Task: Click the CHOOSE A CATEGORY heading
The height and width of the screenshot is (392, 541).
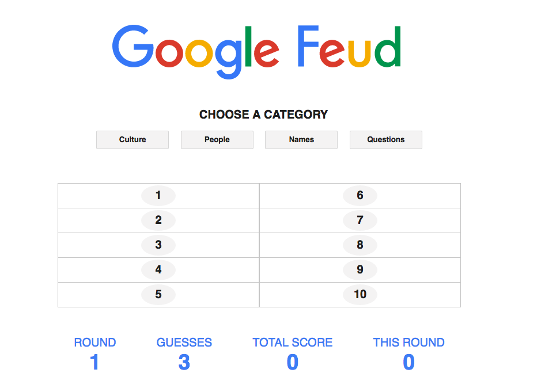Action: coord(263,114)
